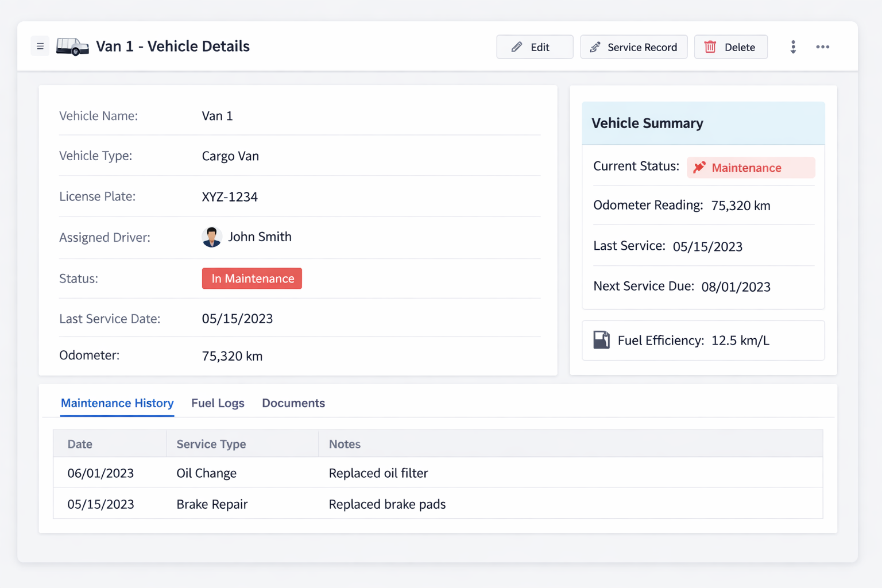Switch to the Fuel Logs tab
The height and width of the screenshot is (588, 882).
(x=218, y=403)
